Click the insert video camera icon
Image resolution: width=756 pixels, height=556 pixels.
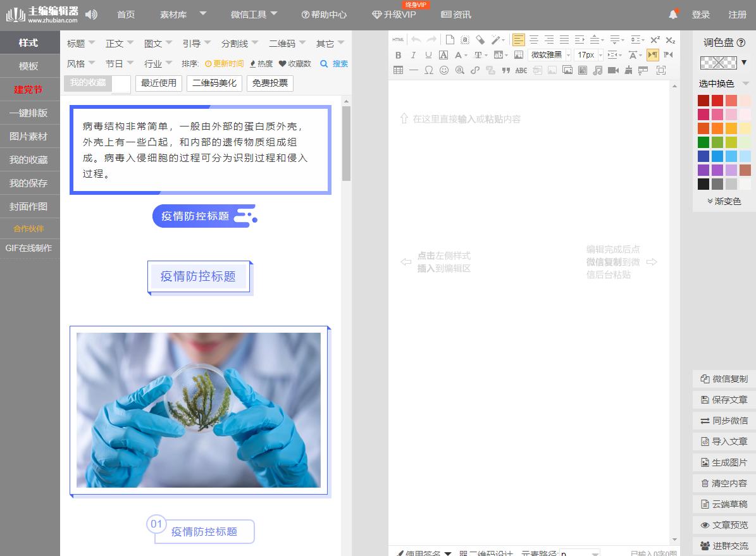coord(612,70)
